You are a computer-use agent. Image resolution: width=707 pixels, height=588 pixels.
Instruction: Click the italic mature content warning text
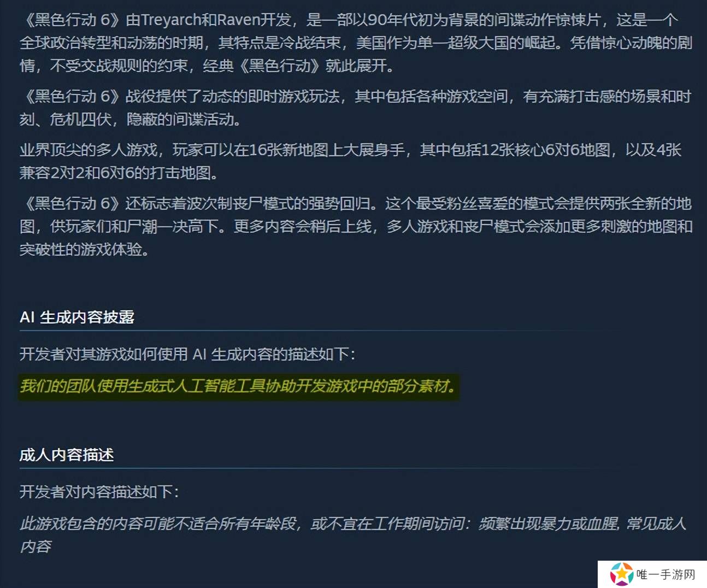pyautogui.click(x=352, y=535)
